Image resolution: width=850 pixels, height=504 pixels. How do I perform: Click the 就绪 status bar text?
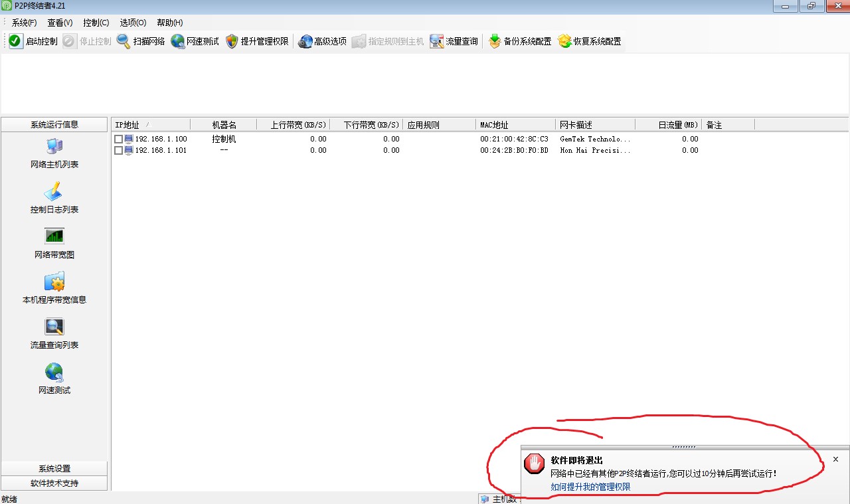pos(9,499)
